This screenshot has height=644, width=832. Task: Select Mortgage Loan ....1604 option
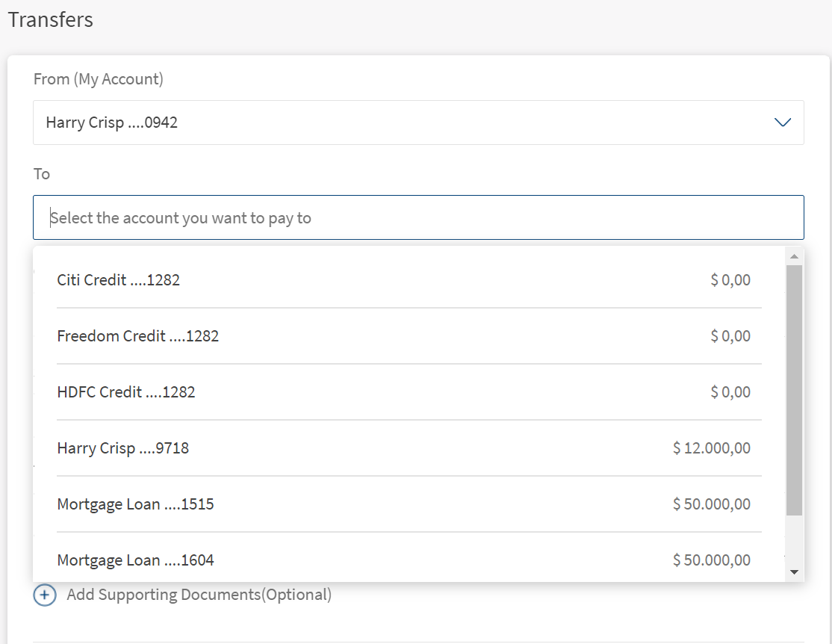pyautogui.click(x=135, y=560)
